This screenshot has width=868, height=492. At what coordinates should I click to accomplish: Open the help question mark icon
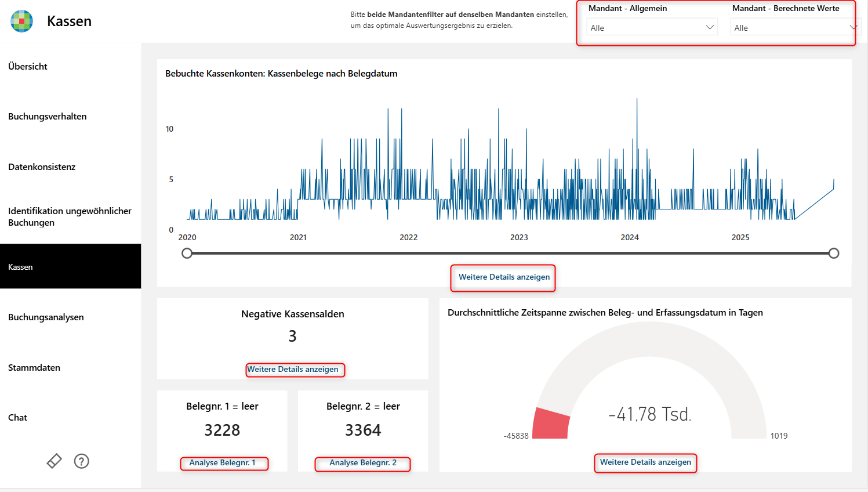click(x=82, y=461)
